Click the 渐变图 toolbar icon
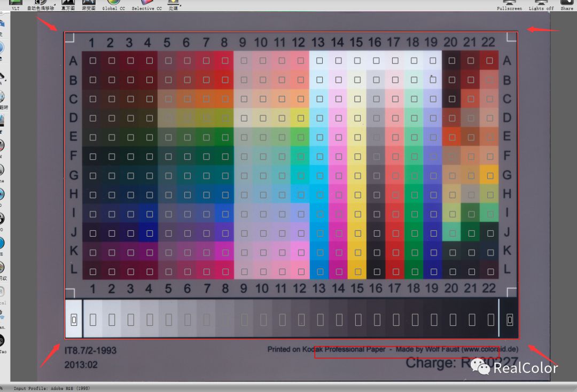 (x=88, y=4)
